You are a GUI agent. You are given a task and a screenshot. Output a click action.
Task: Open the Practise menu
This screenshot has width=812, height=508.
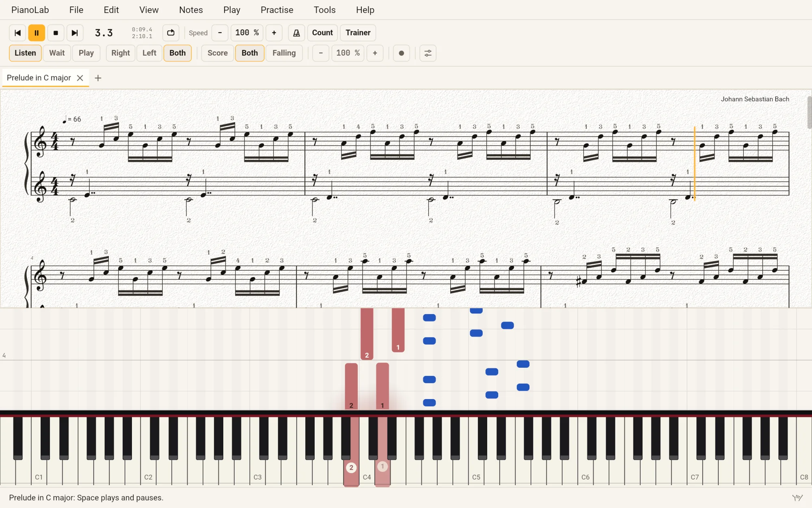pos(277,10)
